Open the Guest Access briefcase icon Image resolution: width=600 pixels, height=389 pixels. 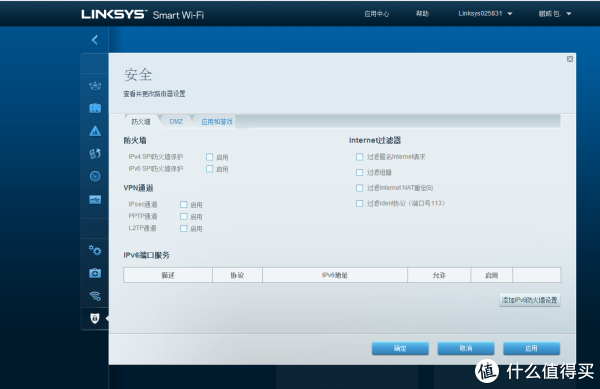95,108
